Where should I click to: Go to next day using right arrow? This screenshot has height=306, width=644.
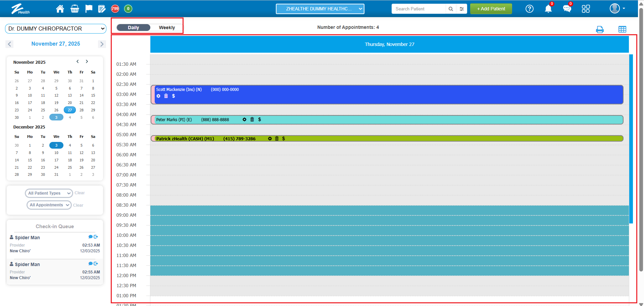pos(102,44)
